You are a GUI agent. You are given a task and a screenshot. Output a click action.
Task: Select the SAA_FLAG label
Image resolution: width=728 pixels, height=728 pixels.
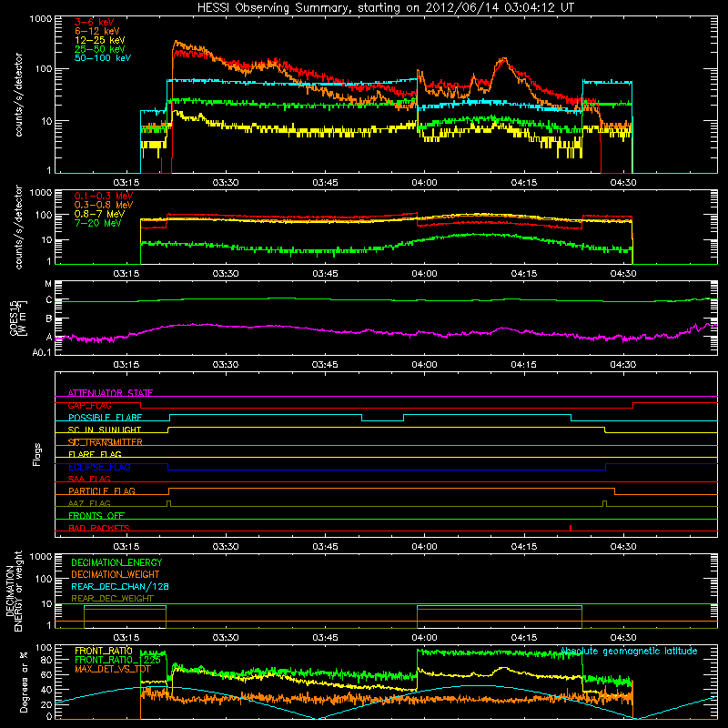[89, 479]
